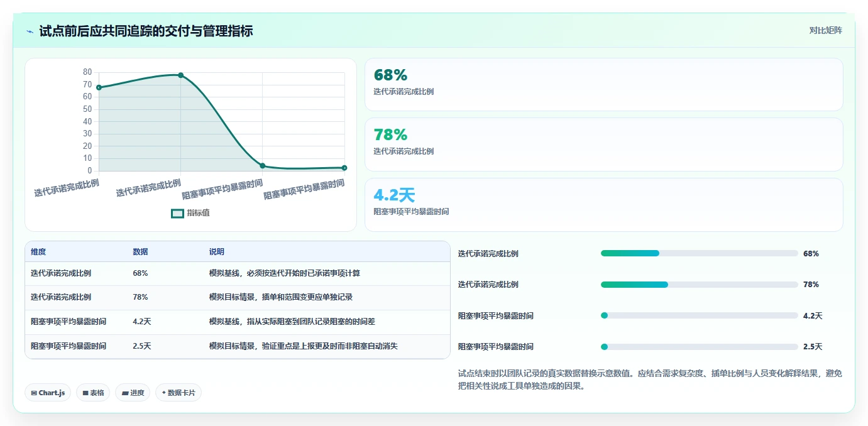Click the y-axis tick label 80
This screenshot has height=426, width=868.
click(x=87, y=72)
